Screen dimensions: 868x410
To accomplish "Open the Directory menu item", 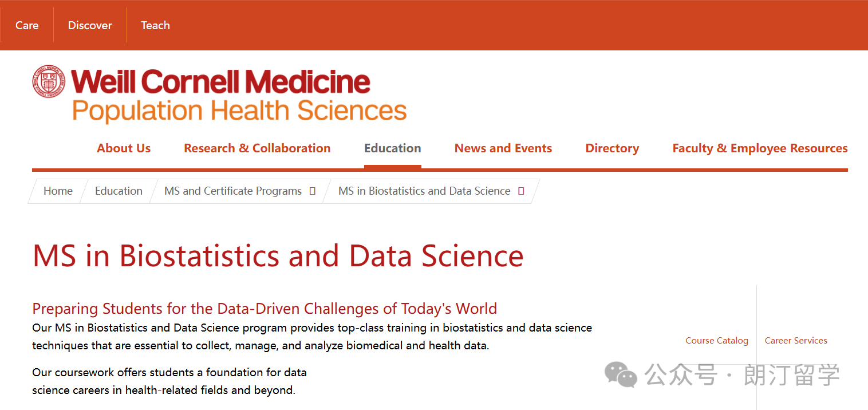I will [612, 148].
